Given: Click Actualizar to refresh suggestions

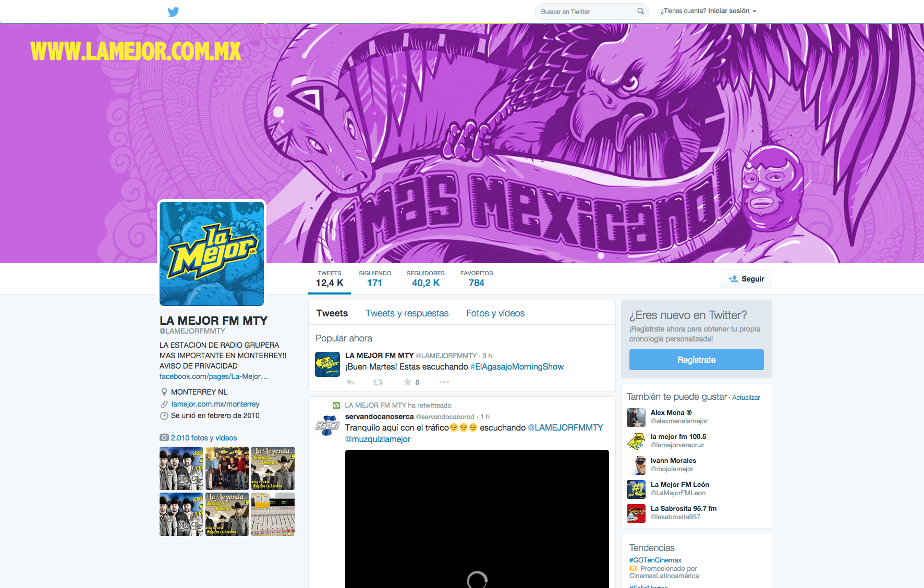Looking at the screenshot, I should pos(746,398).
